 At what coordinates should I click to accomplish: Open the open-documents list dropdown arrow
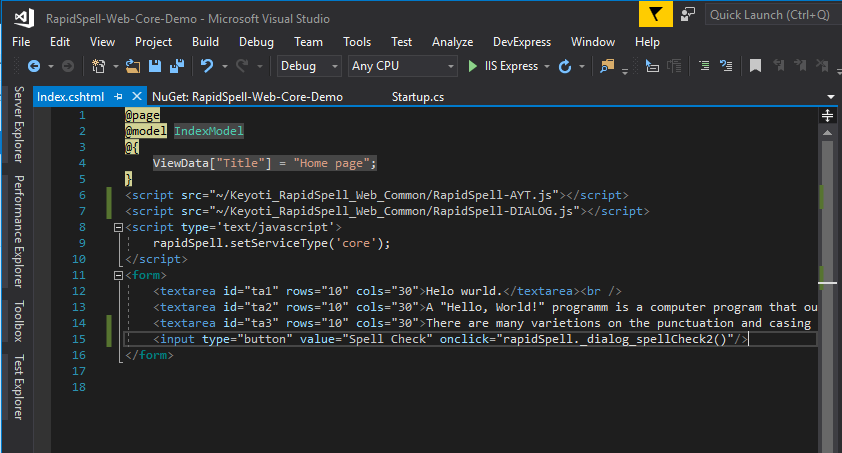(831, 97)
